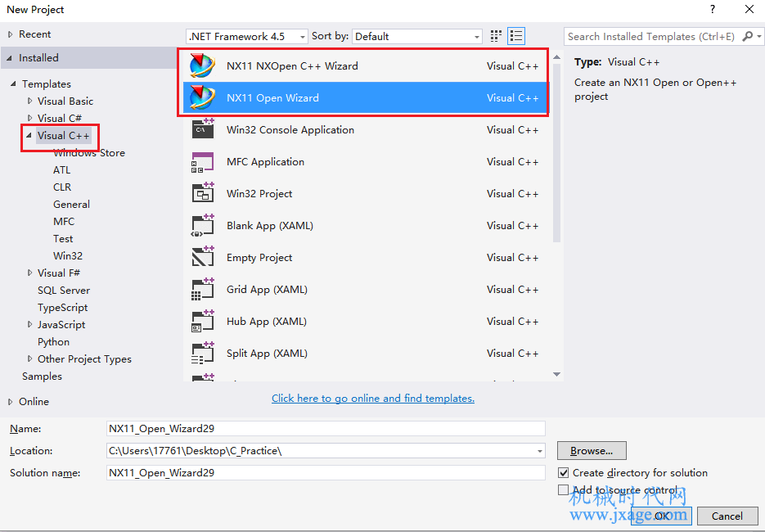Select Win32 Console Application template name

[290, 130]
